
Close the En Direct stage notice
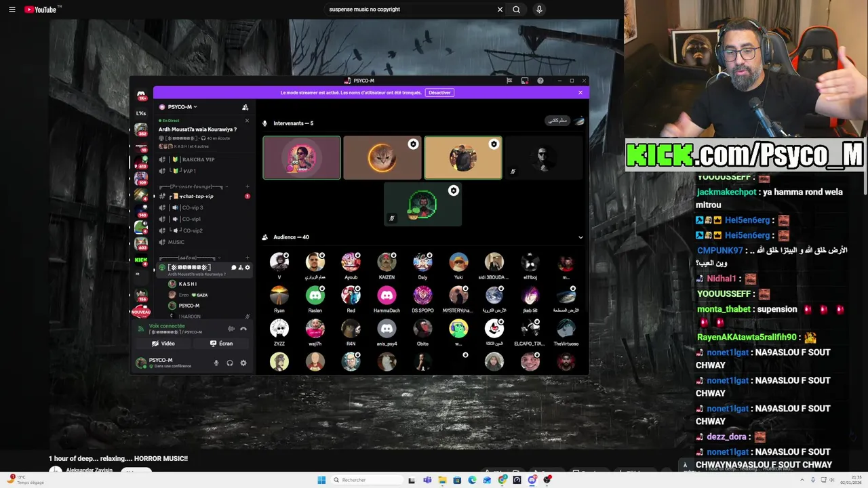(x=247, y=121)
